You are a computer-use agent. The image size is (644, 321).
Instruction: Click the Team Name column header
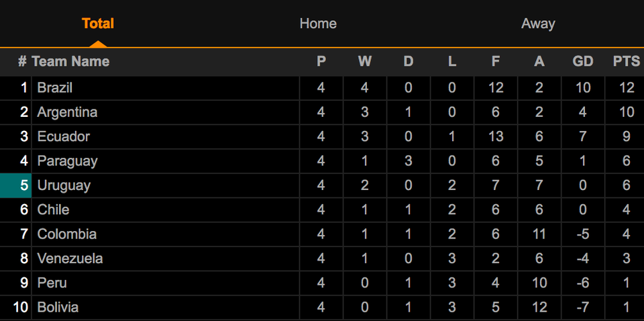click(70, 62)
